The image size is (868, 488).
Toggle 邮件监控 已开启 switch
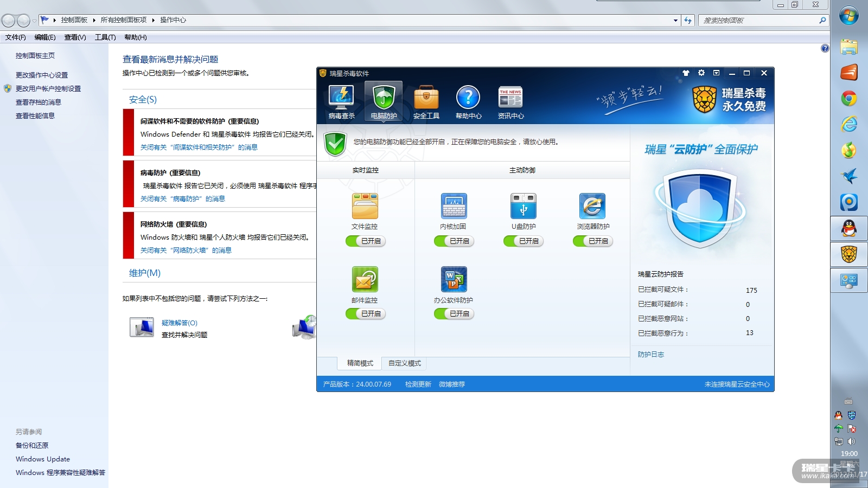point(366,313)
